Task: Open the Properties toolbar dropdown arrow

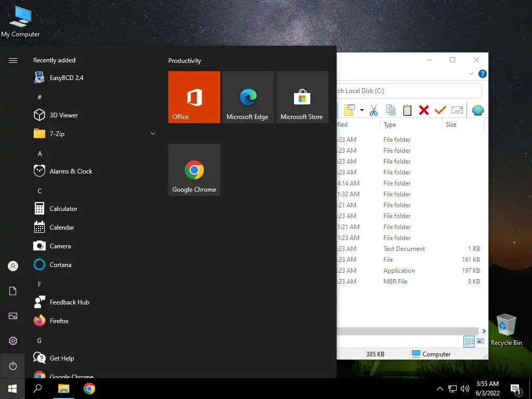Action: coord(362,110)
